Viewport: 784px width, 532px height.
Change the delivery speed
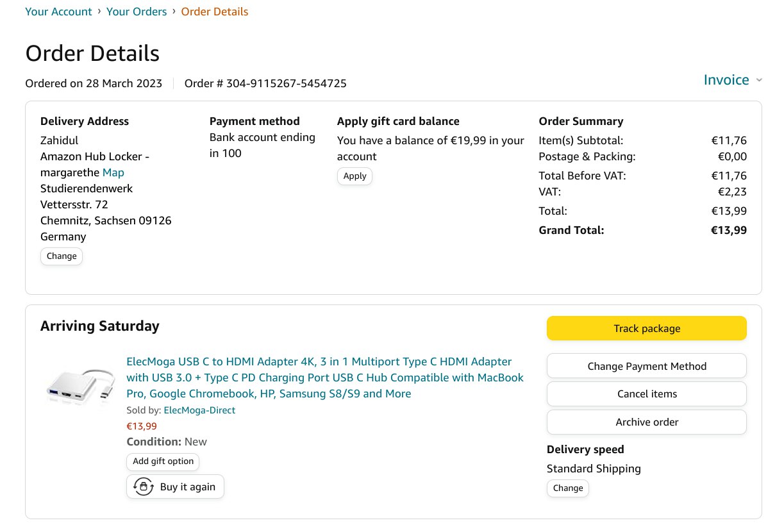567,488
